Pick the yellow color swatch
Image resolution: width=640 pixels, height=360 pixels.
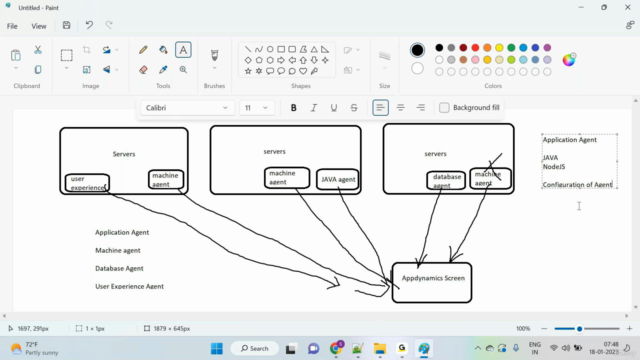(499, 48)
